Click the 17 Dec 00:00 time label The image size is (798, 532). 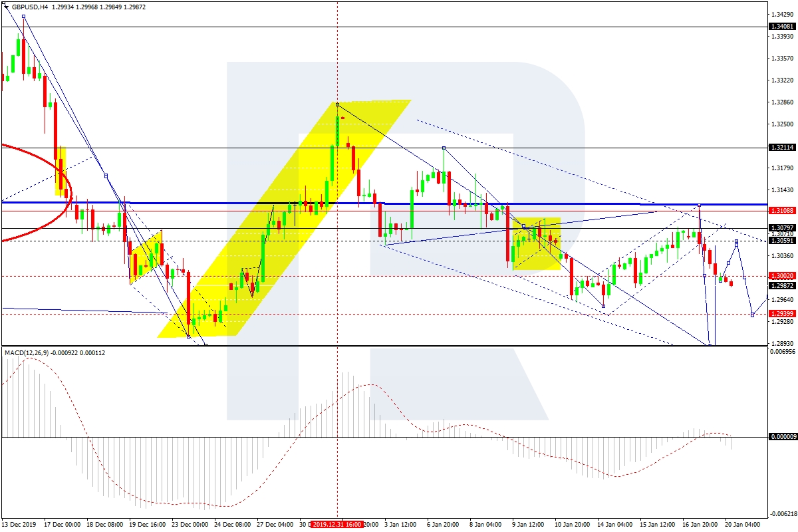tap(62, 525)
